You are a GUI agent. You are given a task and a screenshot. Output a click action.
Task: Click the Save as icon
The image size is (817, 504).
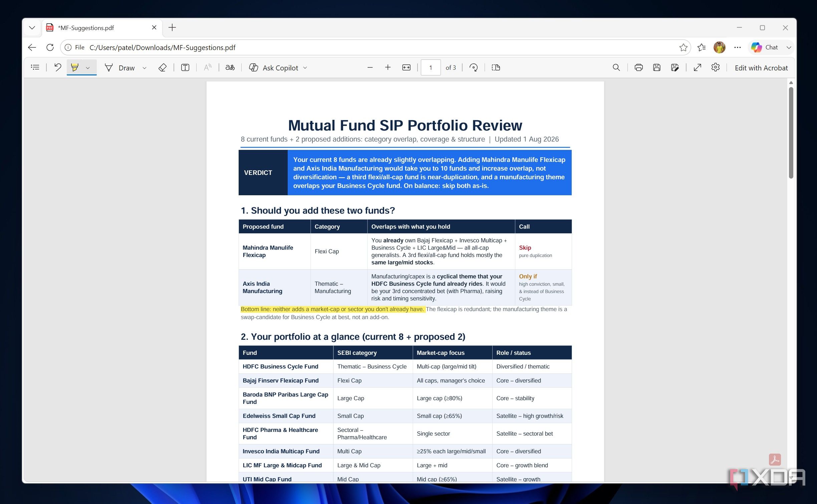point(674,68)
